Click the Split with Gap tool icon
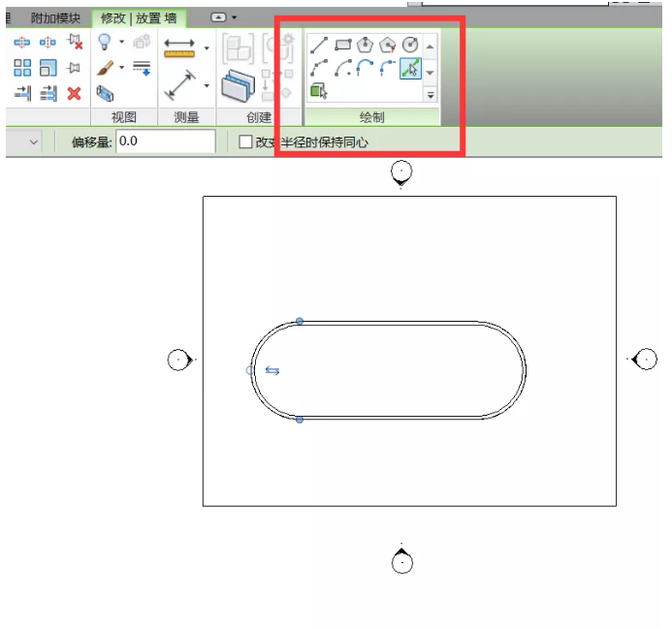Viewport: 672px width, 629px height. click(x=48, y=42)
